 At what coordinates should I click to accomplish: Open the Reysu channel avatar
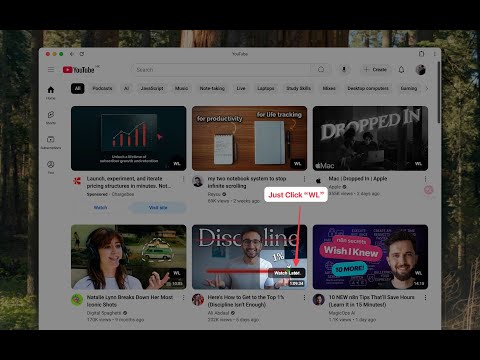[x=198, y=181]
